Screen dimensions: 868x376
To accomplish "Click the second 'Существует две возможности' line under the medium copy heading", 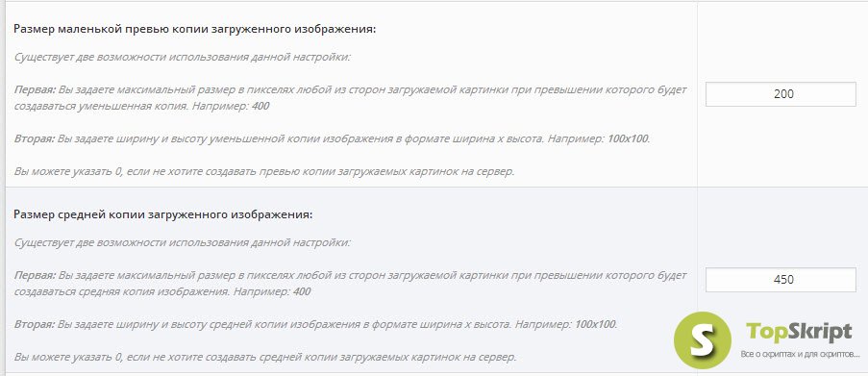I will pos(182,242).
